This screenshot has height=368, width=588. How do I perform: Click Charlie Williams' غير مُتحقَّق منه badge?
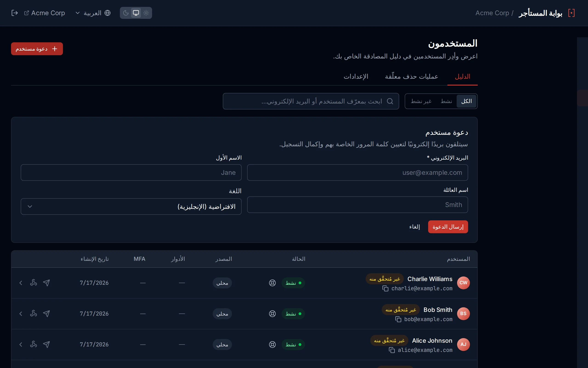pyautogui.click(x=385, y=279)
